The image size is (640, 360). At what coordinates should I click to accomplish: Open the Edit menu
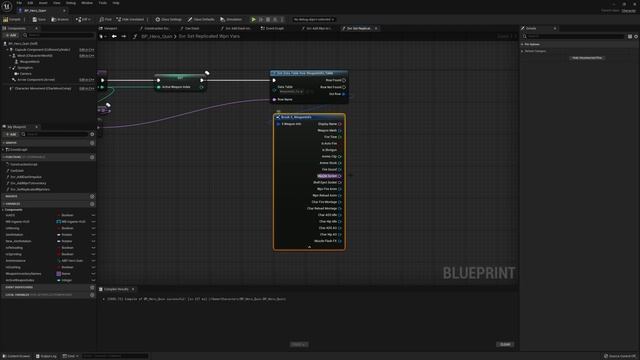point(30,3)
